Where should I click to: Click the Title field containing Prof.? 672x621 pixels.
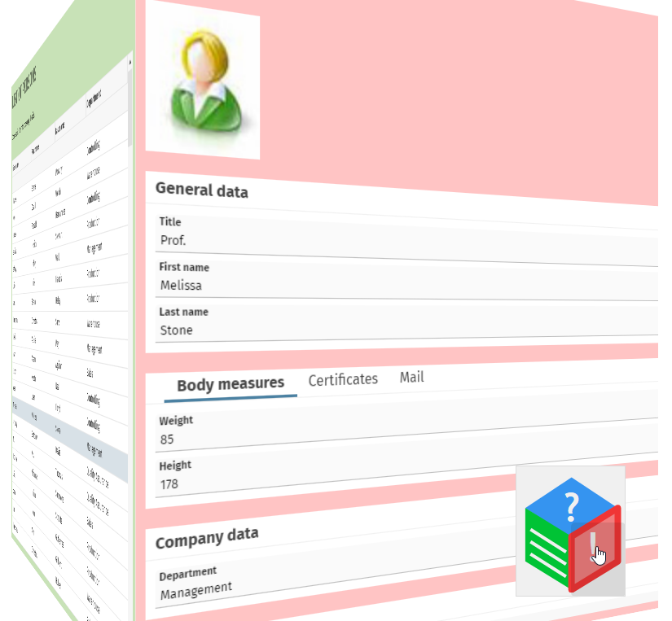tap(326, 241)
